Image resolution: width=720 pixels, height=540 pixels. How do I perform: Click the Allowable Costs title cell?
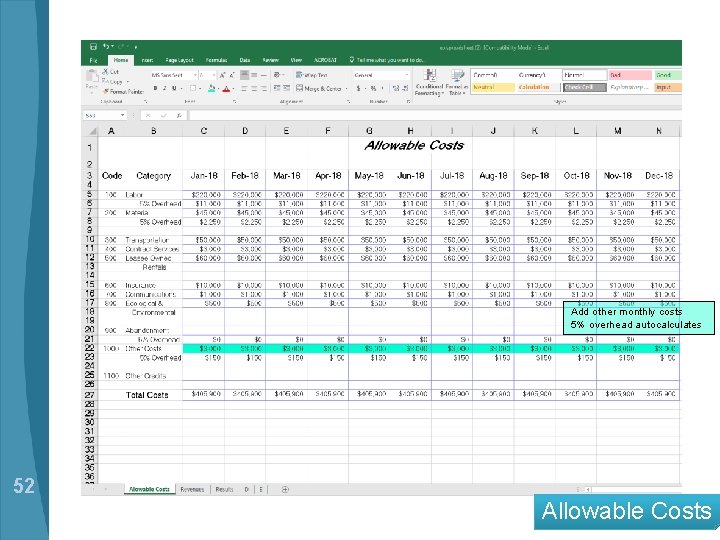tap(414, 146)
